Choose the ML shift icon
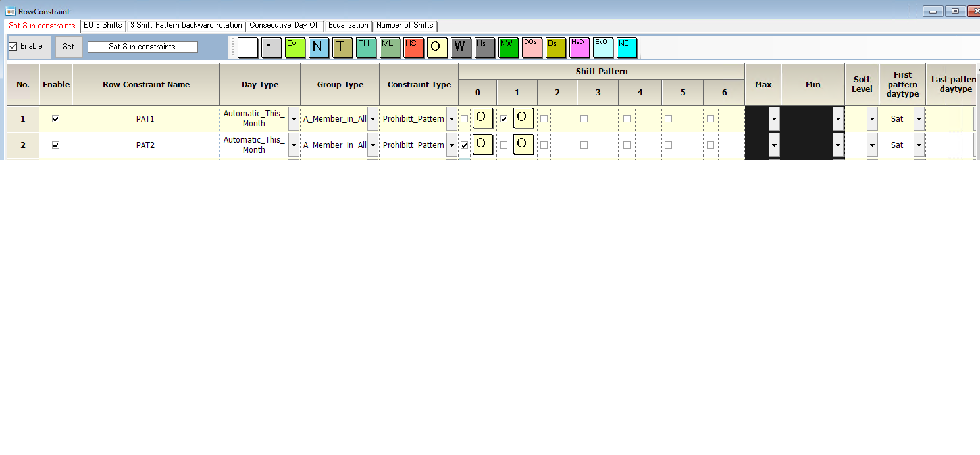This screenshot has width=980, height=455. coord(390,48)
